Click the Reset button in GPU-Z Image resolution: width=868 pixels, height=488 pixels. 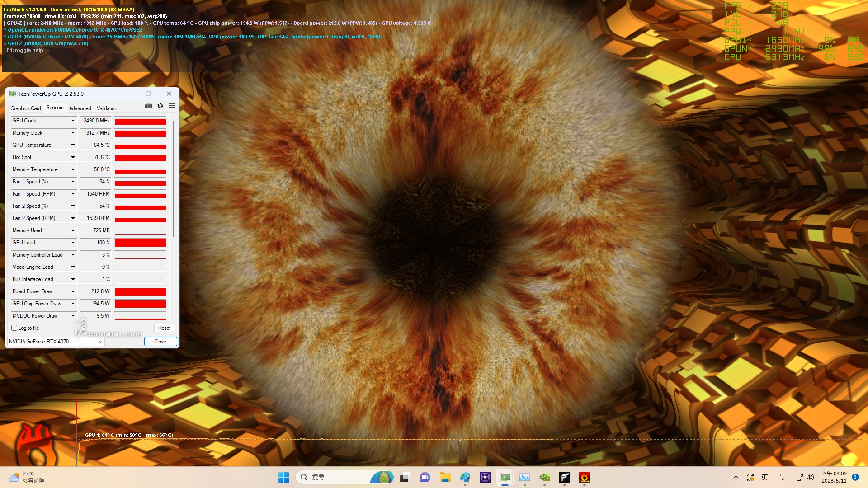pyautogui.click(x=165, y=328)
